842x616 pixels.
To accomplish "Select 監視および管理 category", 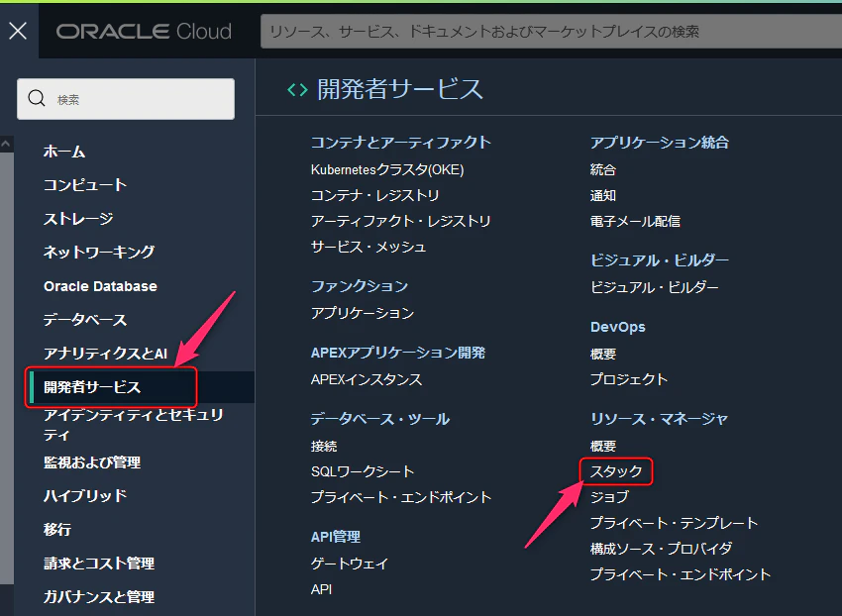I will tap(92, 462).
